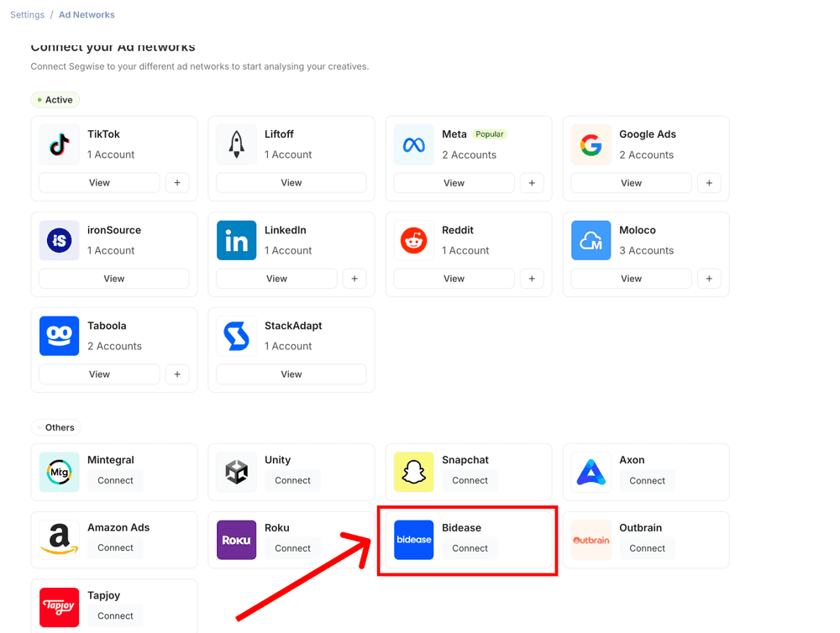View Liftoff account
The height and width of the screenshot is (633, 840).
pos(291,183)
